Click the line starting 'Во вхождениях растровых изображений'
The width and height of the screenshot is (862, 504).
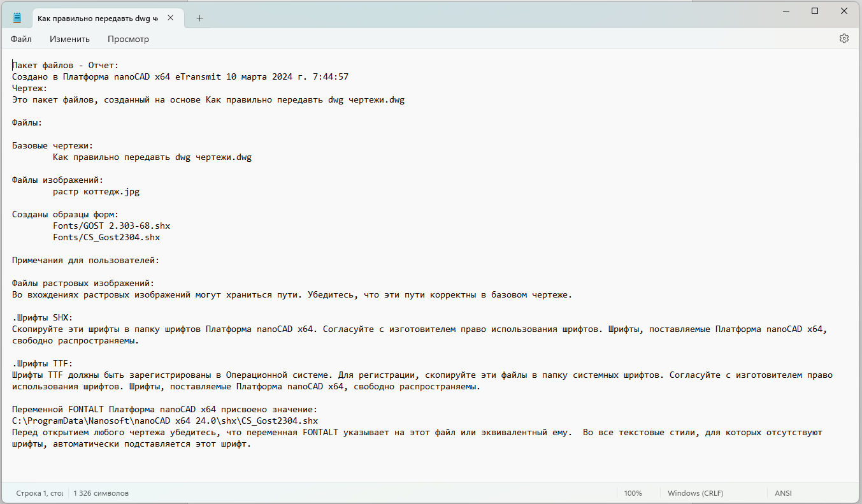(292, 295)
